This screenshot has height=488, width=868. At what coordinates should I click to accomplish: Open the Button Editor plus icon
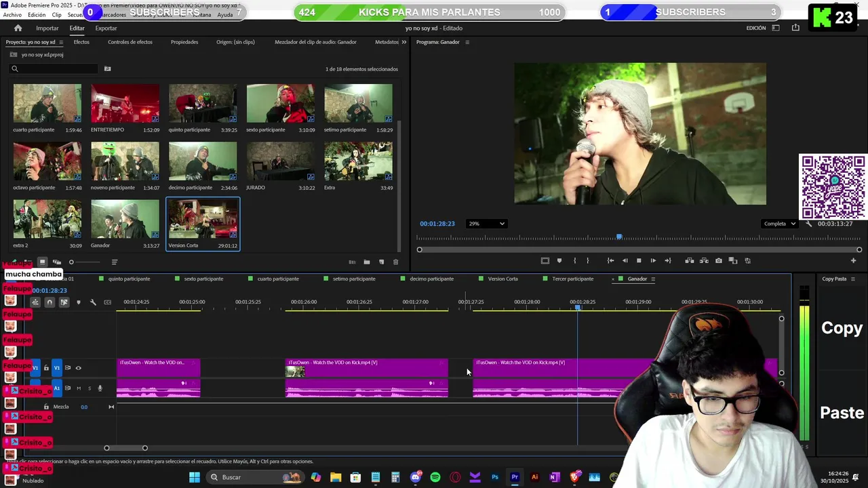tap(853, 260)
